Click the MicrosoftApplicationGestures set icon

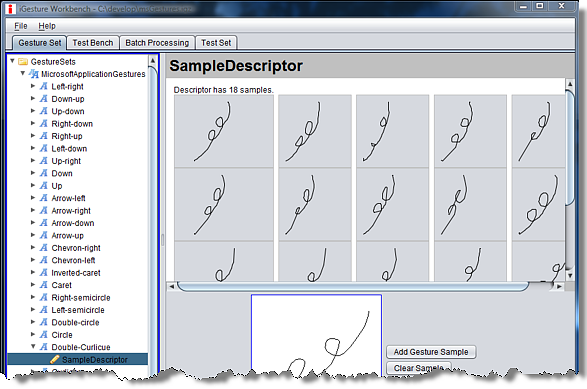[34, 74]
